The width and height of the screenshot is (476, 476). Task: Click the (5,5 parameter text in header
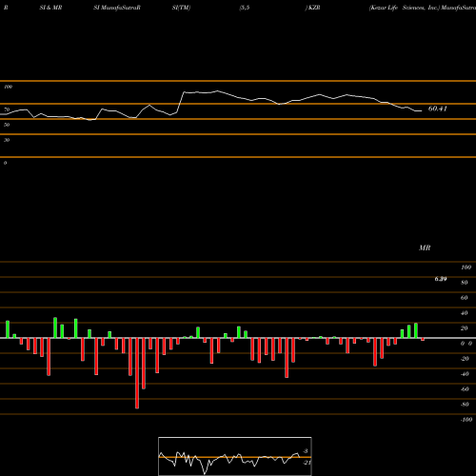(x=245, y=8)
